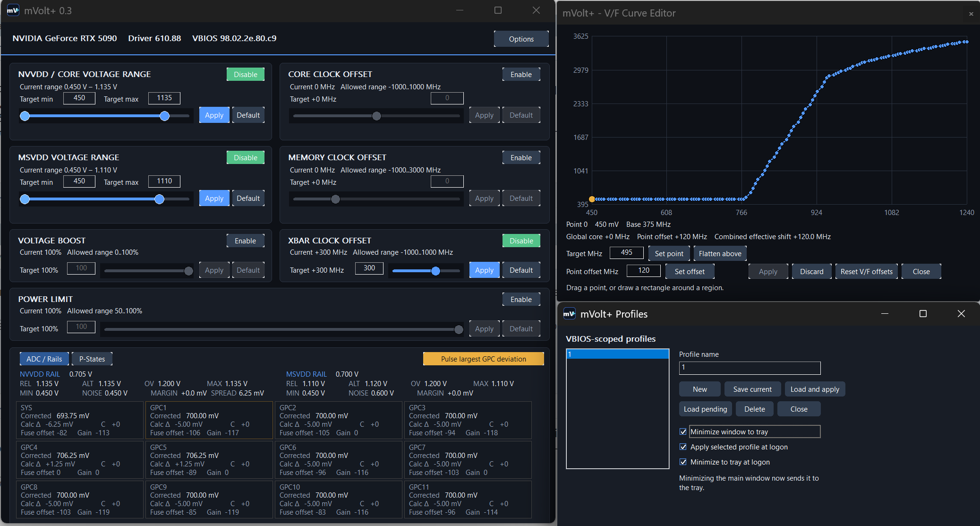Image resolution: width=980 pixels, height=526 pixels.
Task: Switch to the P-States tab
Action: pos(92,359)
